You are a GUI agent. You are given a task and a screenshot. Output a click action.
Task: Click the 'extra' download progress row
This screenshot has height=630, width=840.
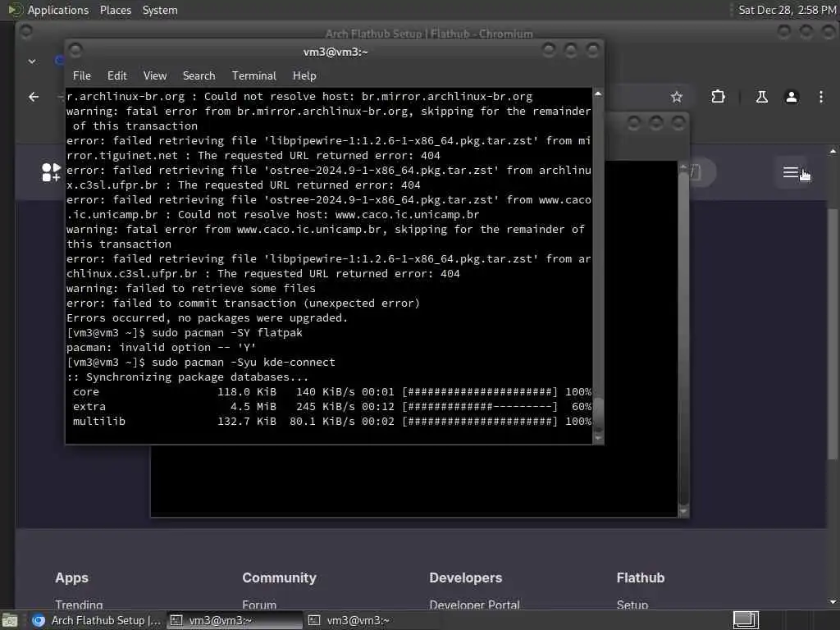point(331,407)
